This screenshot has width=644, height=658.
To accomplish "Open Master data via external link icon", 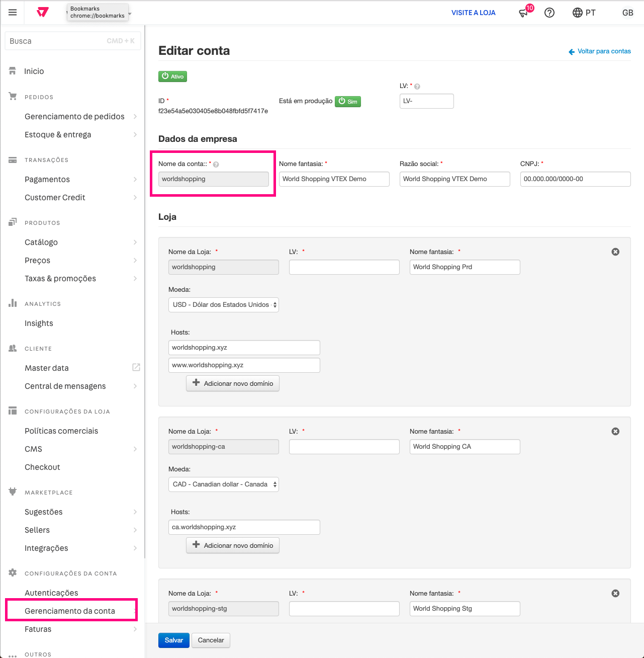I will [136, 367].
